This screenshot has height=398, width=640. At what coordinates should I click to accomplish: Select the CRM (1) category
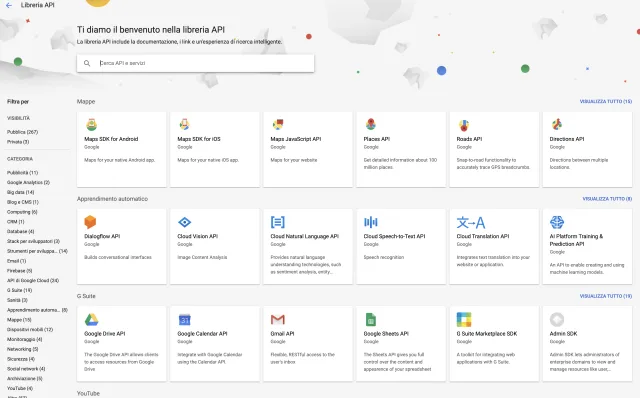16,222
